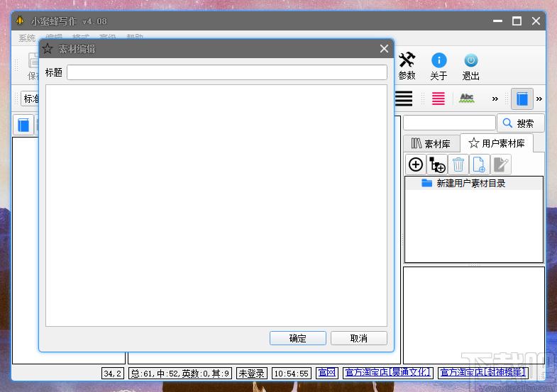Toggle the Abc spell check icon
Screen dimensions: 557x392
click(466, 99)
